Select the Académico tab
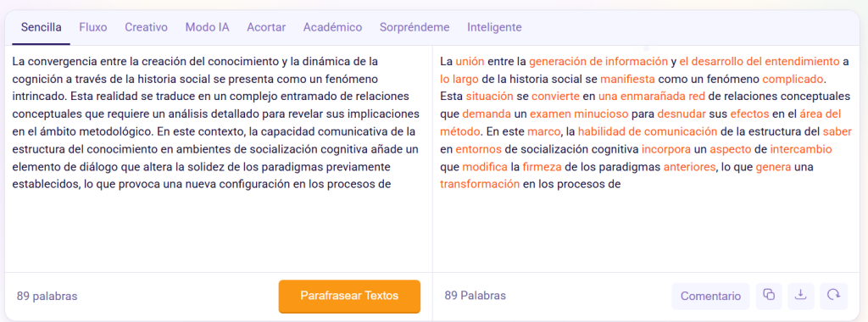 [x=332, y=27]
